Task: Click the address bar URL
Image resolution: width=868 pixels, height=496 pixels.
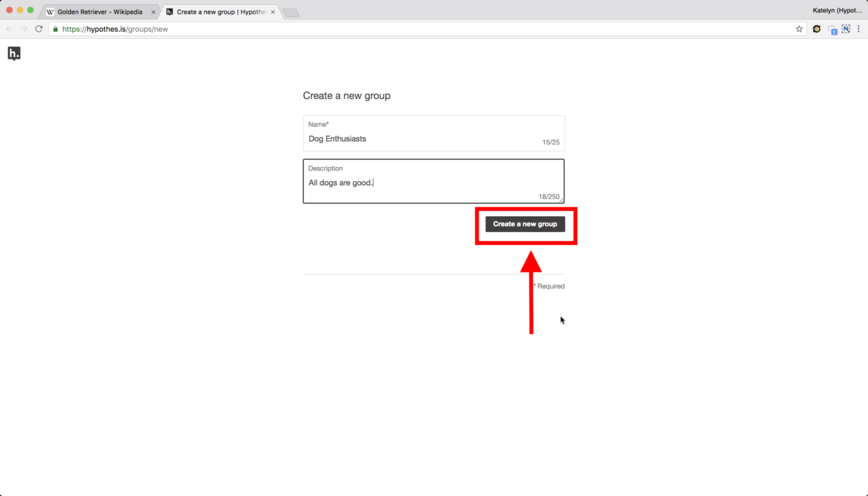Action: coord(114,29)
